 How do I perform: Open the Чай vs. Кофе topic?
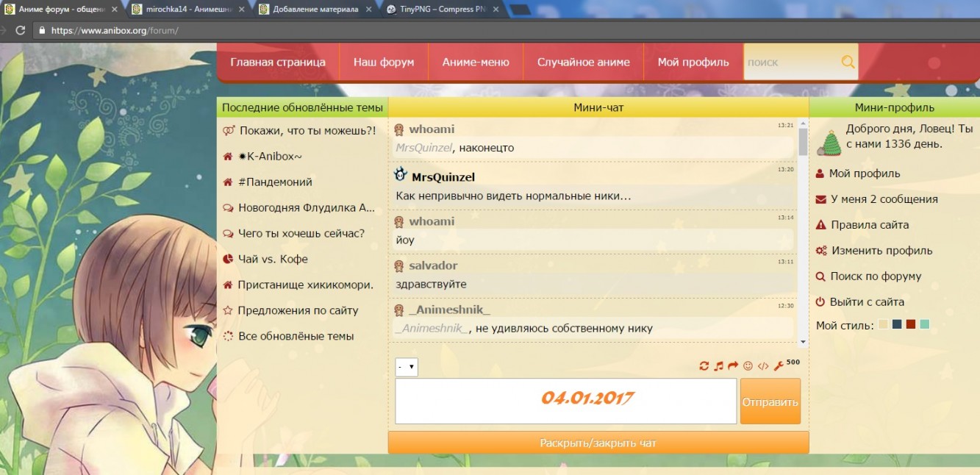pos(273,260)
